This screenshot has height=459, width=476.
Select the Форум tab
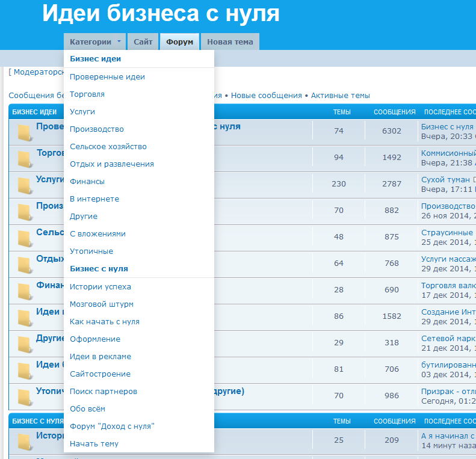coord(179,42)
